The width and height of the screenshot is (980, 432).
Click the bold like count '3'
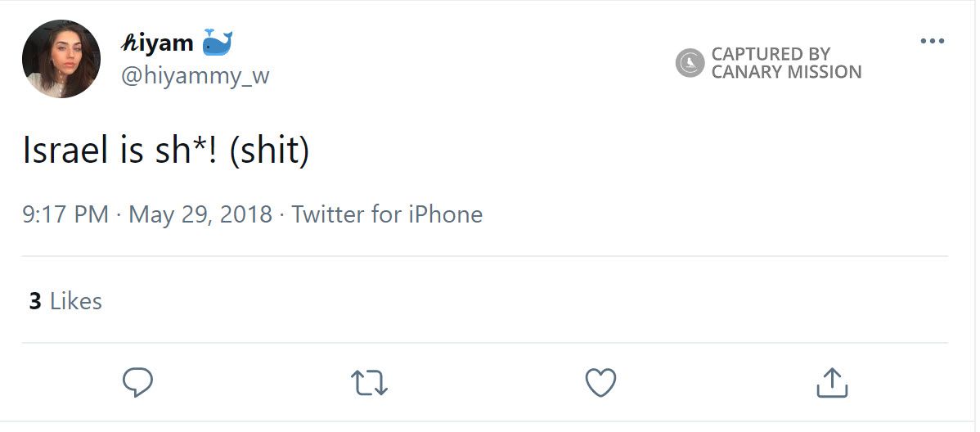coord(35,301)
